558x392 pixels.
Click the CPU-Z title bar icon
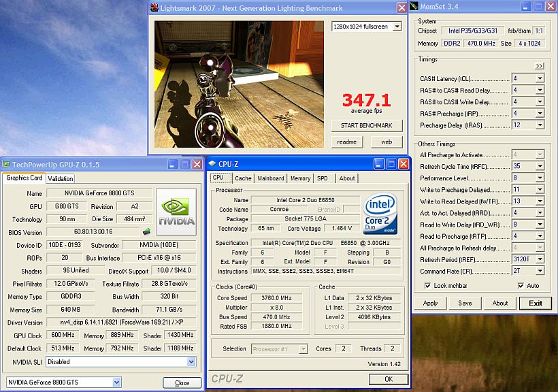click(x=212, y=164)
